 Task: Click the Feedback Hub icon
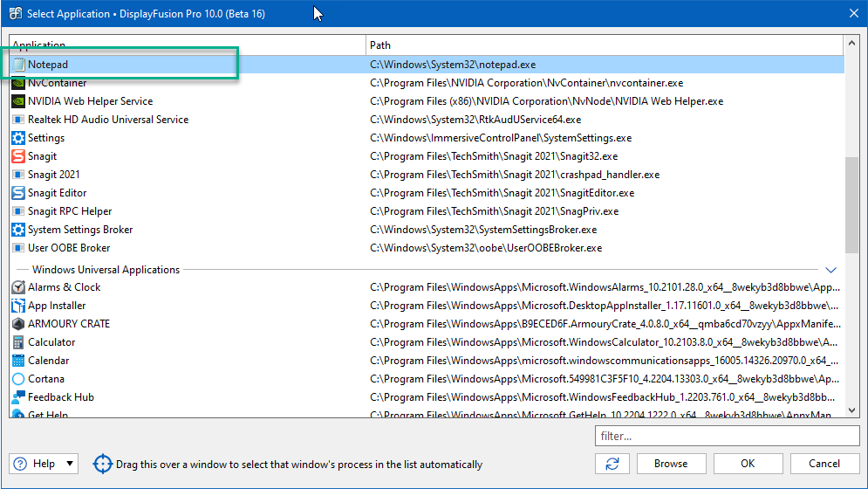pos(18,397)
